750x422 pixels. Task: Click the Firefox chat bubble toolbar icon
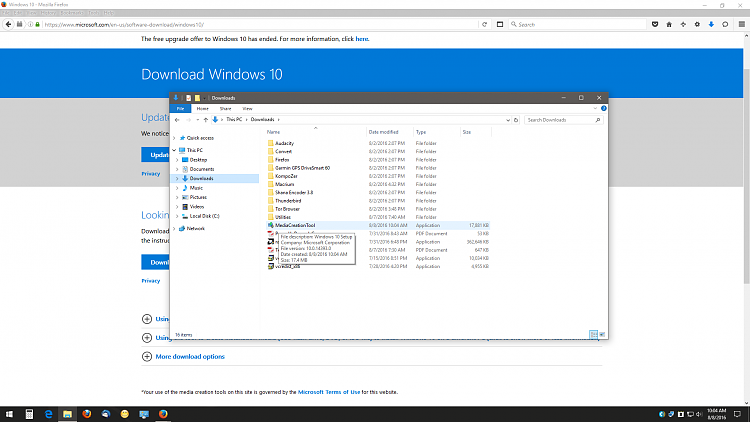(725, 24)
